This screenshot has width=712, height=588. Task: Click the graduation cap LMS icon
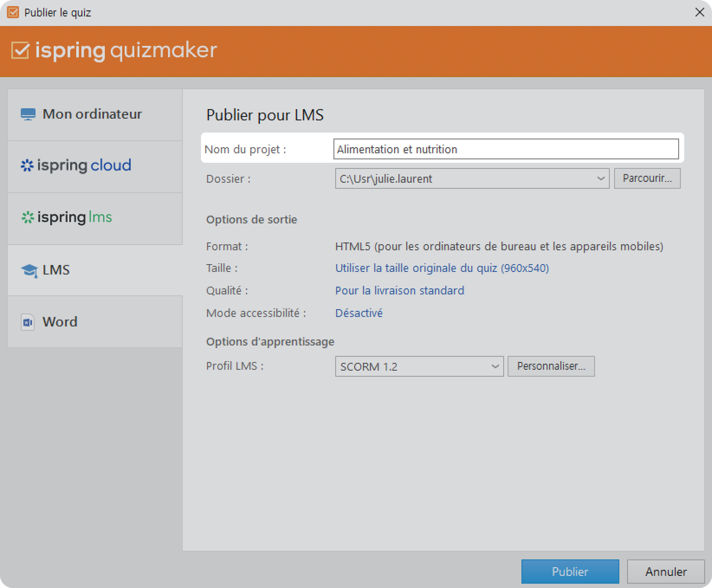click(29, 271)
